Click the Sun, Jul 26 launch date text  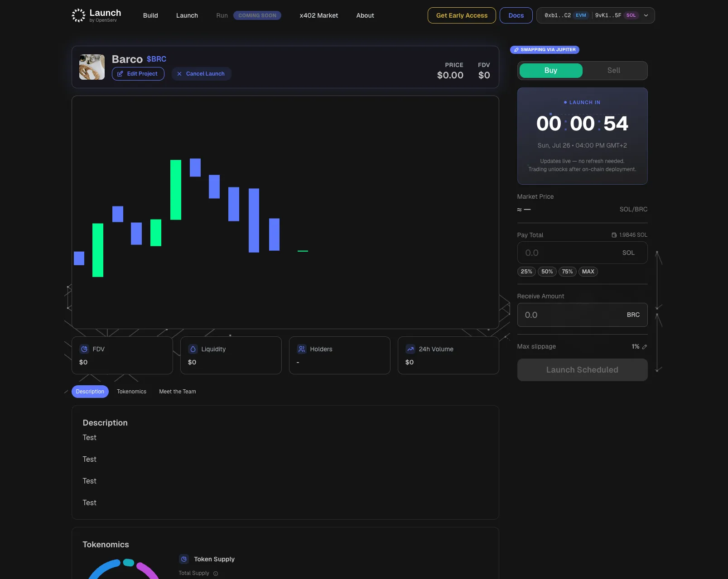pos(582,145)
